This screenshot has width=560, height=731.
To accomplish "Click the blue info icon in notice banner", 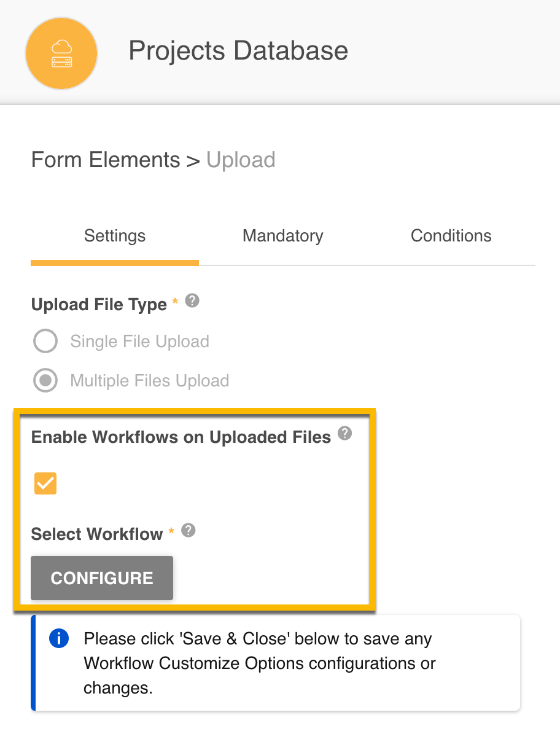I will point(58,638).
